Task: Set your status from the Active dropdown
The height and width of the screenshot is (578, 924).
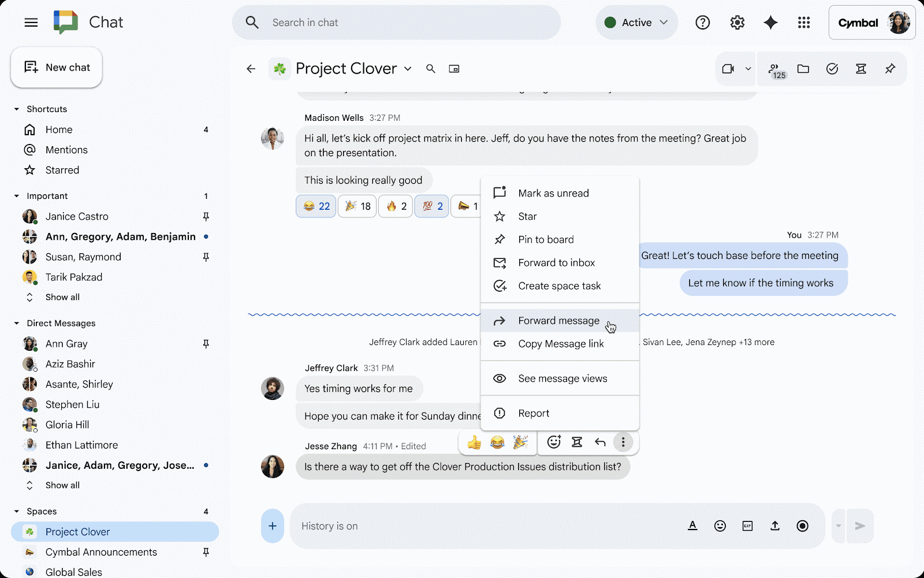Action: 636,23
